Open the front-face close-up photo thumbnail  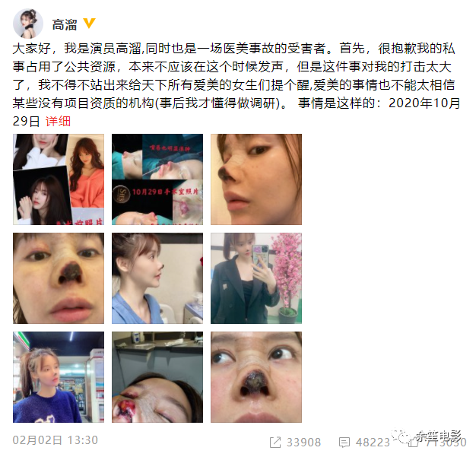click(59, 278)
